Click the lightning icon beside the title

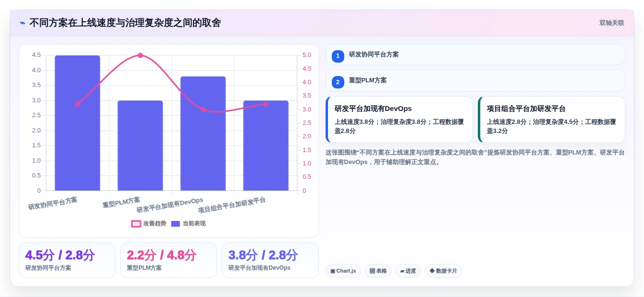click(23, 23)
